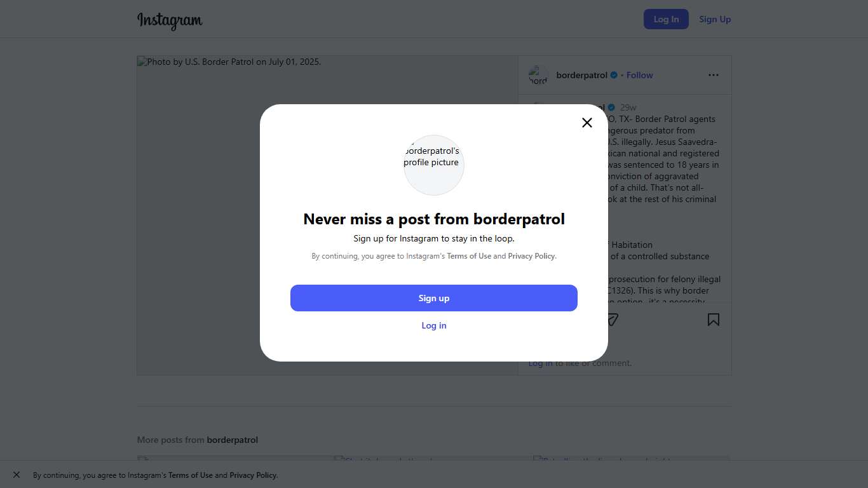
Task: Close the sign-up popup dialog
Action: (587, 123)
